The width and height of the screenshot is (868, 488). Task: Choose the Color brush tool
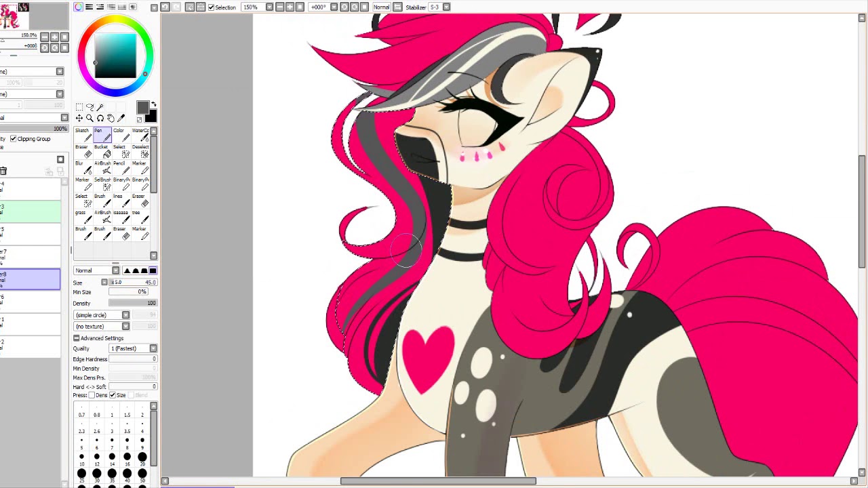tap(121, 135)
